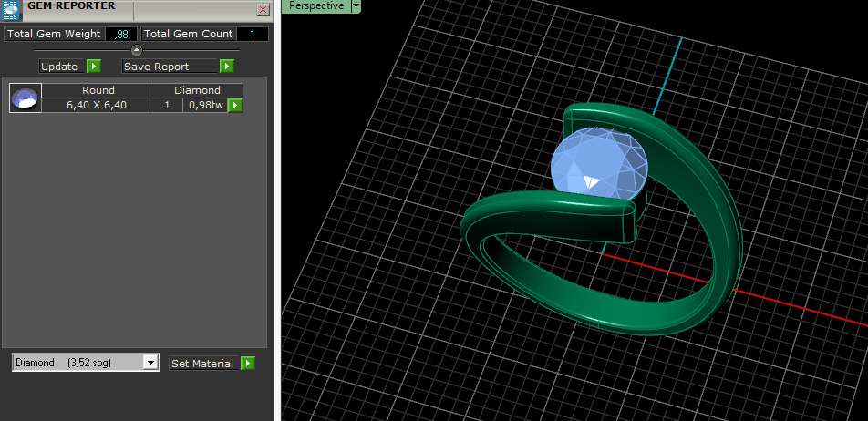Collapse the panel with the round arrow handle
868x421 pixels.
coord(137,50)
